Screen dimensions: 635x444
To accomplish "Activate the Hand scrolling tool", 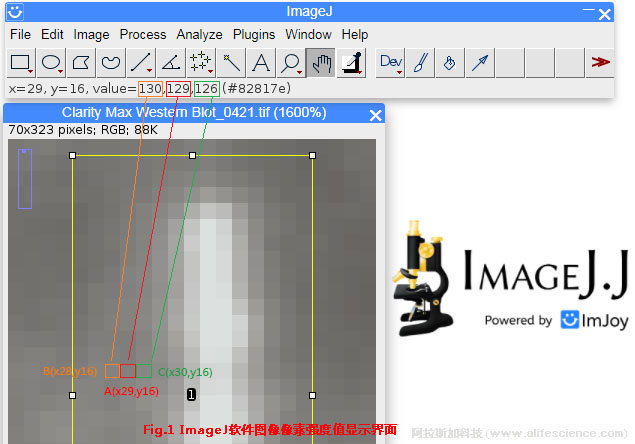I will click(x=321, y=63).
